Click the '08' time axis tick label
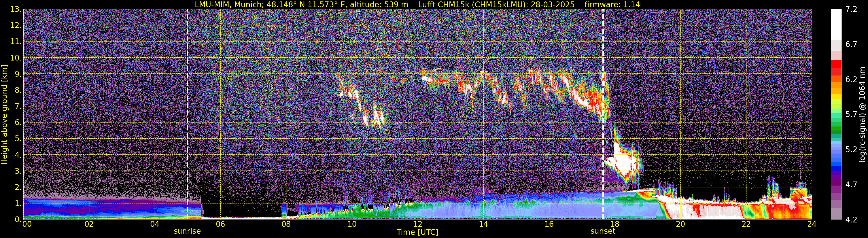This screenshot has height=238, width=868. [286, 224]
